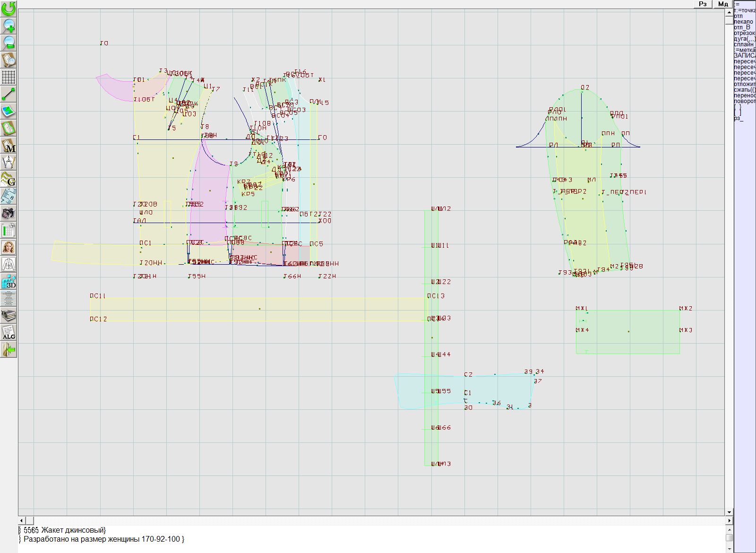Select 'отрезок' from the command list
The height and width of the screenshot is (553, 756).
pos(745,33)
